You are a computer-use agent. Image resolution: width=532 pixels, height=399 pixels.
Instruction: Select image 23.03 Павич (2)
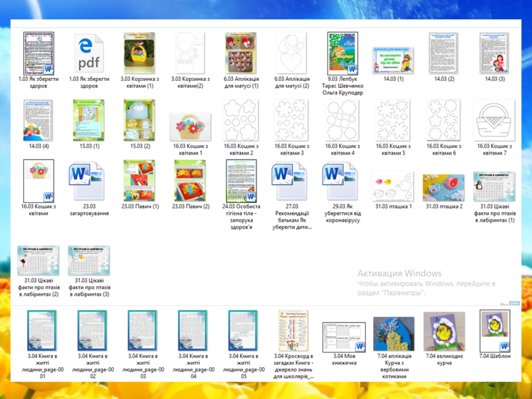(x=190, y=181)
